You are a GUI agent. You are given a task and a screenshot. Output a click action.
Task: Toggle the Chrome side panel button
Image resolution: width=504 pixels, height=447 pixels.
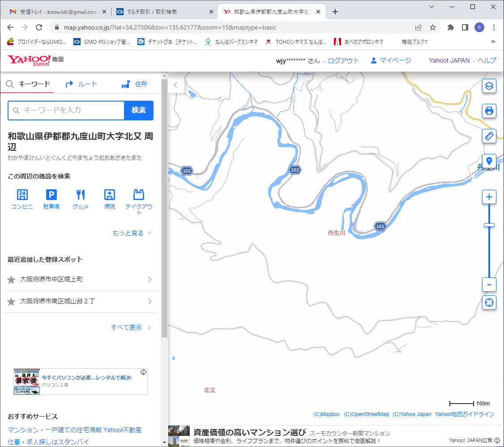tap(465, 27)
